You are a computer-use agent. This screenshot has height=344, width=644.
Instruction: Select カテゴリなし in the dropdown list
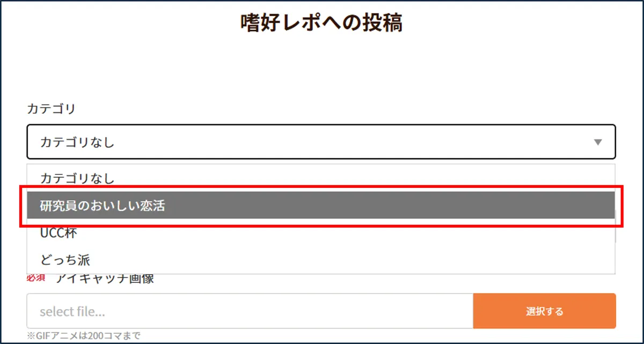pyautogui.click(x=77, y=178)
